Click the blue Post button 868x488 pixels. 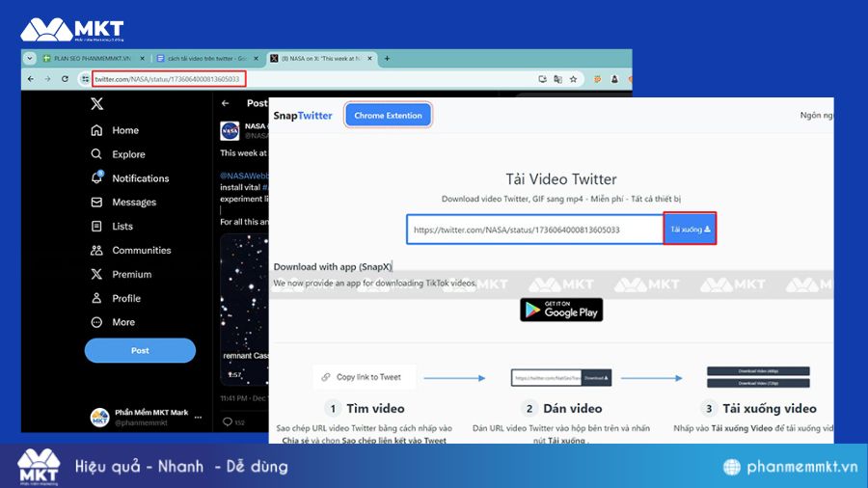[x=140, y=350]
